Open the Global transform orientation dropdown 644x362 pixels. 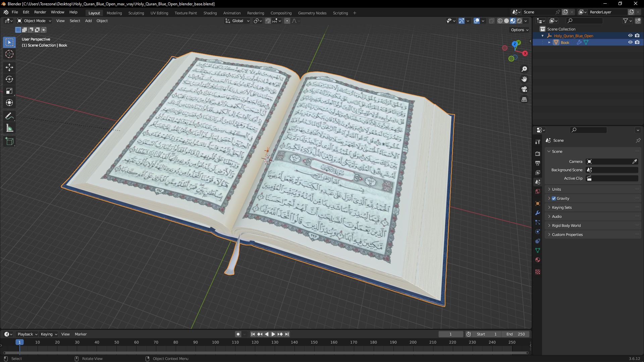(237, 21)
